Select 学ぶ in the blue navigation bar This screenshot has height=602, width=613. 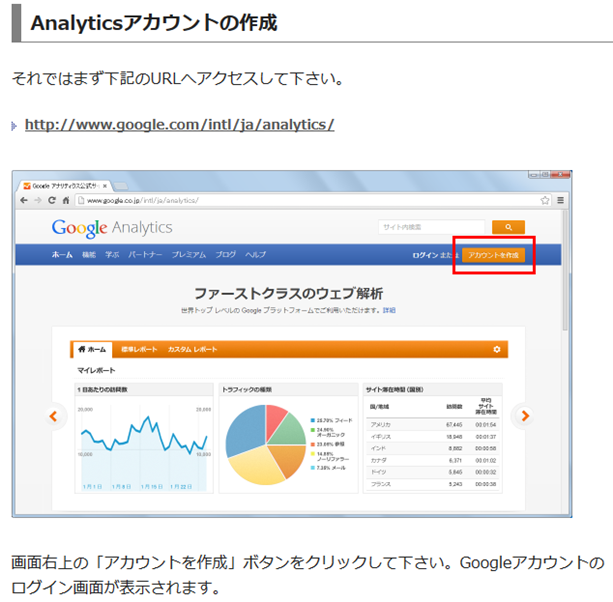click(112, 255)
